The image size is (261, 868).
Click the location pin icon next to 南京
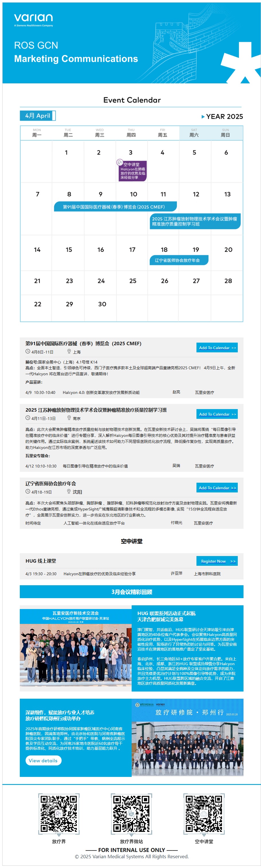pyautogui.click(x=69, y=418)
